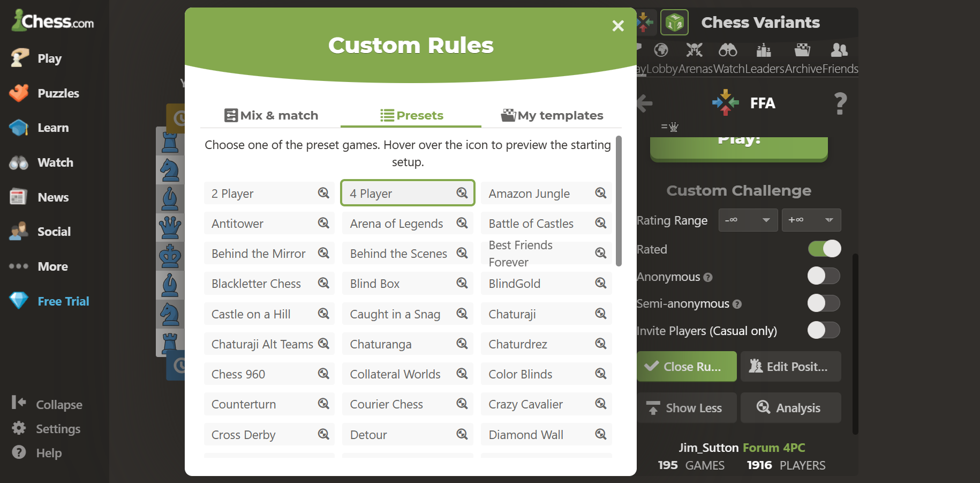This screenshot has height=483, width=980.
Task: Disable the Rated toggle
Action: [x=825, y=249]
